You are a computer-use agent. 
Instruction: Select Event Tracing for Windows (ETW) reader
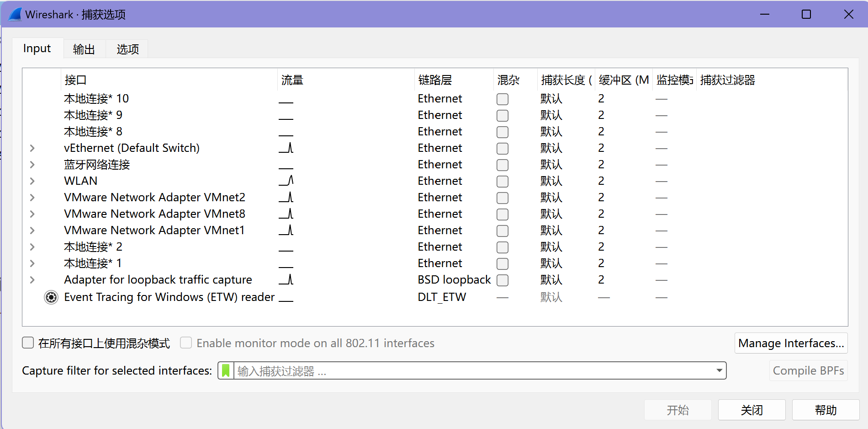tap(169, 297)
